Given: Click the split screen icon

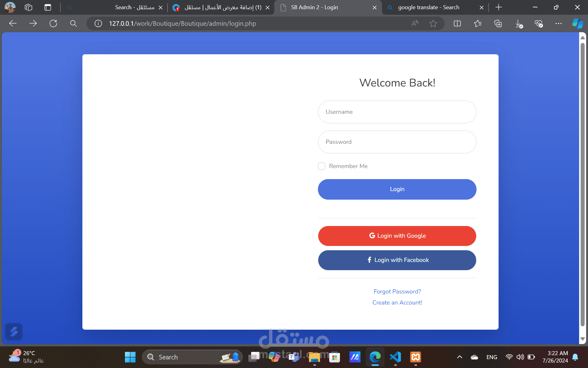Looking at the screenshot, I should point(457,24).
